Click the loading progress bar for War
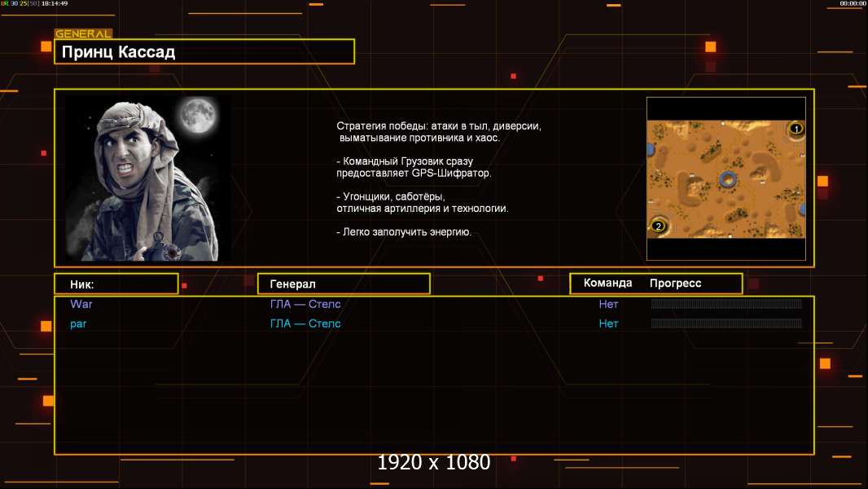 (x=726, y=304)
